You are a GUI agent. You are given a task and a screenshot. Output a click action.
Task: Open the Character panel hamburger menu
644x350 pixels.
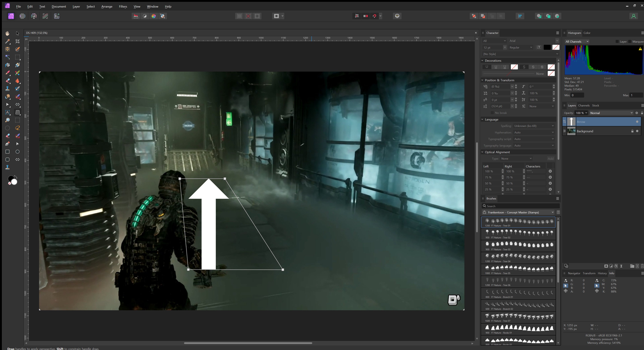click(x=557, y=33)
